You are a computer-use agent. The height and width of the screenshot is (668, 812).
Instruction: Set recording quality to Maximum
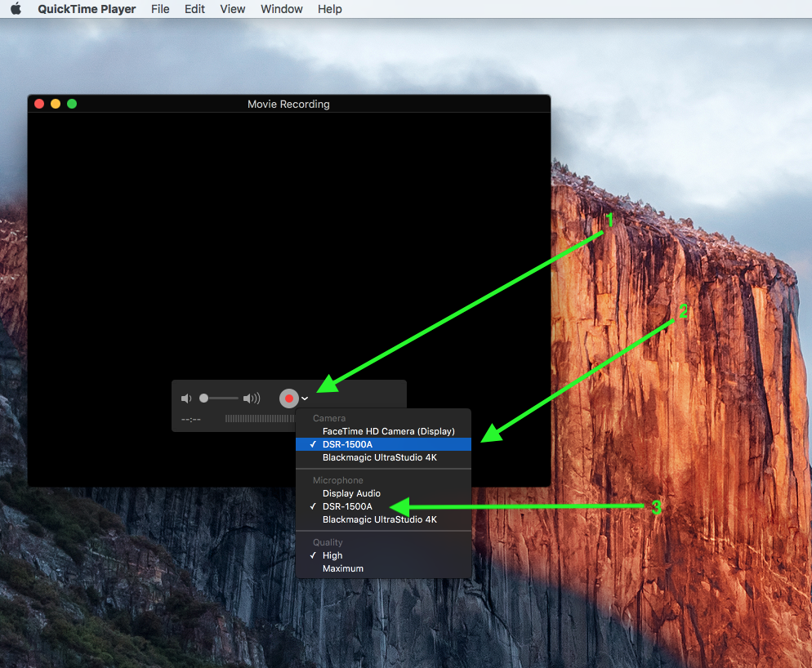343,568
